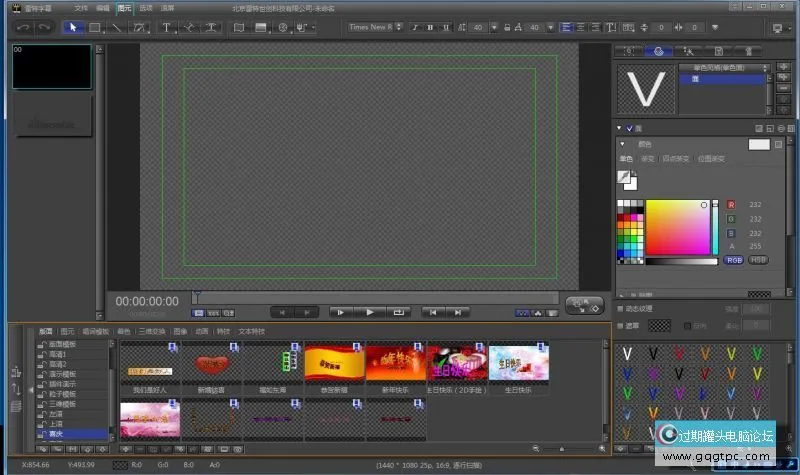Collapse the 颜色 section triangle
800x475 pixels.
point(623,144)
